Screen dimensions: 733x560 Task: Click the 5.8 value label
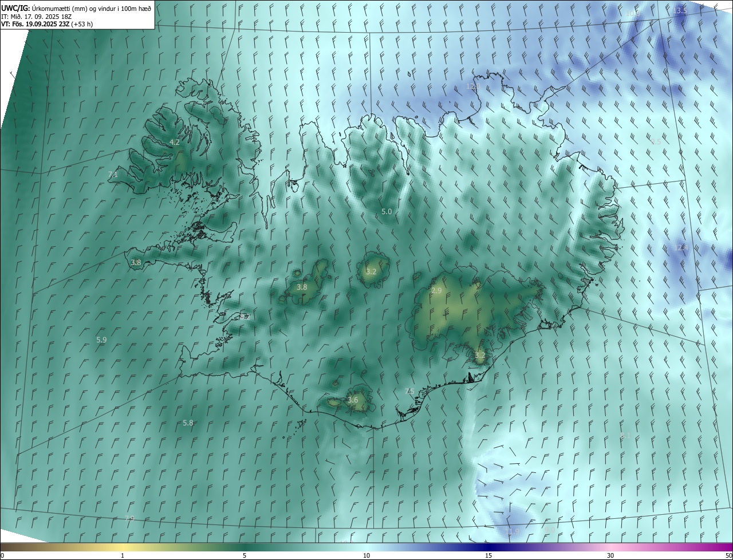pyautogui.click(x=188, y=423)
